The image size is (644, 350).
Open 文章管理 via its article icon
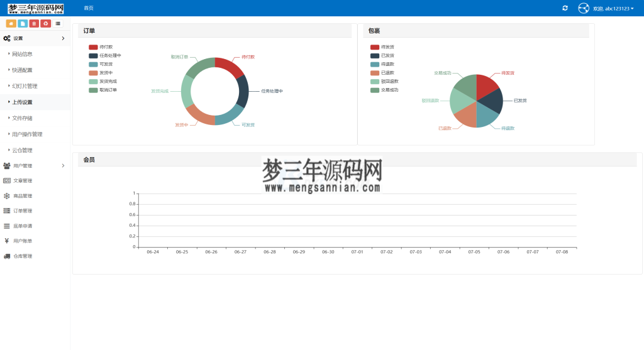point(7,180)
